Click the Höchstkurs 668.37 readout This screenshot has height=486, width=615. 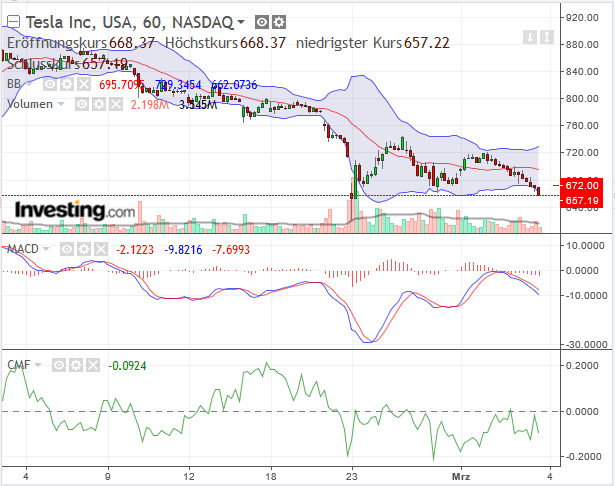pyautogui.click(x=226, y=43)
